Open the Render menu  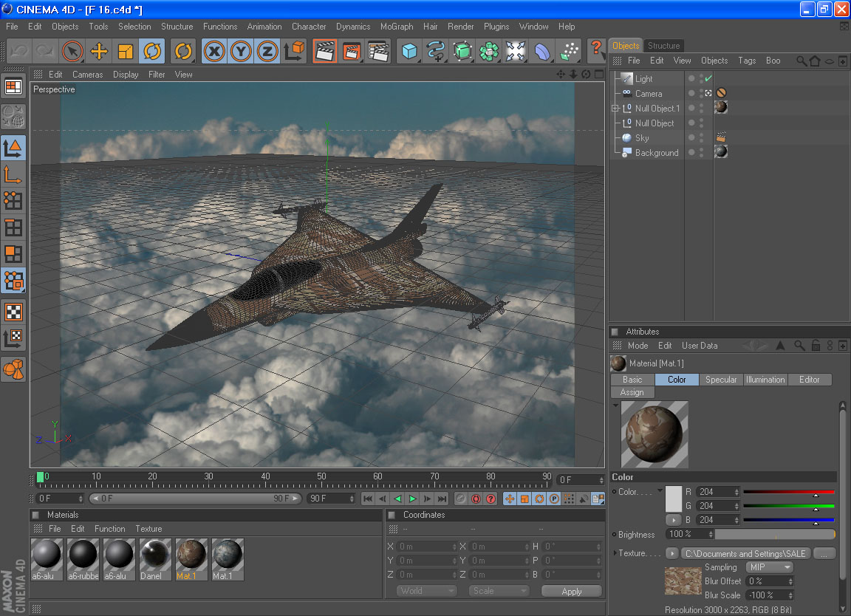pyautogui.click(x=461, y=27)
